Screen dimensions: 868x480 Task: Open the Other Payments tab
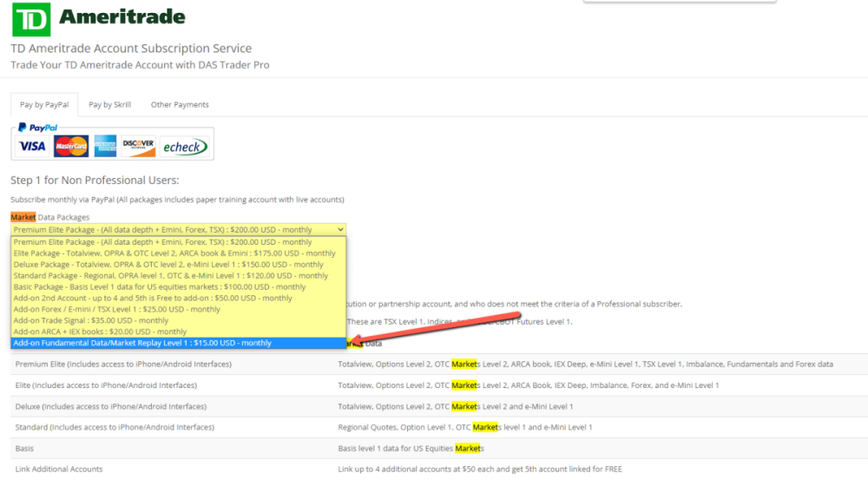[x=180, y=105]
